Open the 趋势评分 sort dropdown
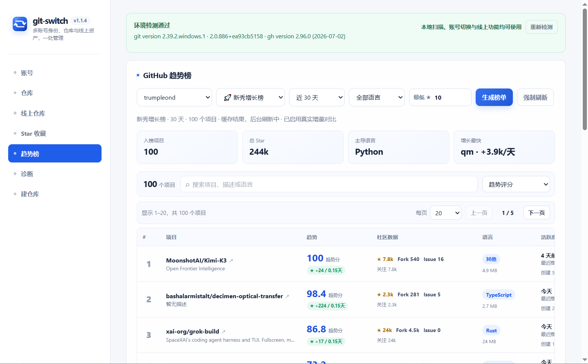 click(x=516, y=184)
